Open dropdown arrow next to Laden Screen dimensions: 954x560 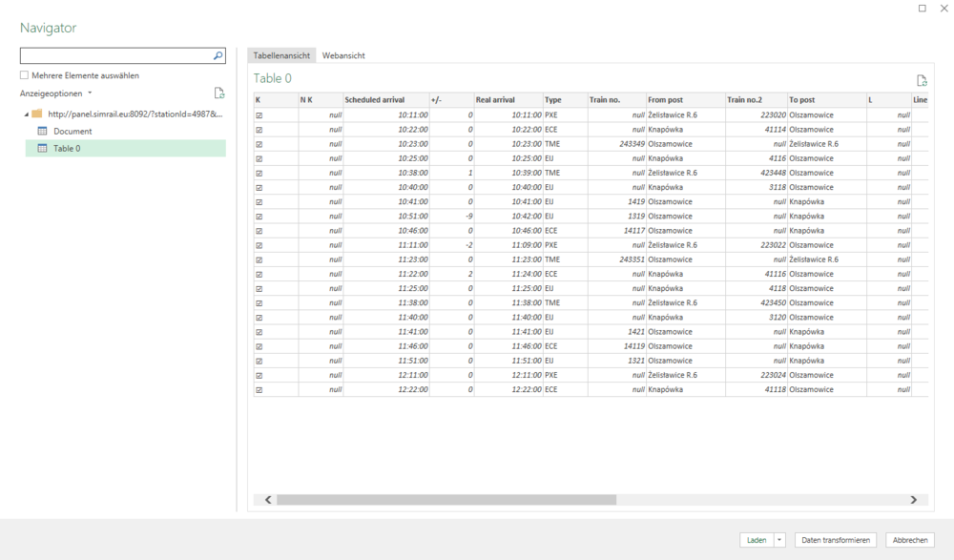coord(779,540)
